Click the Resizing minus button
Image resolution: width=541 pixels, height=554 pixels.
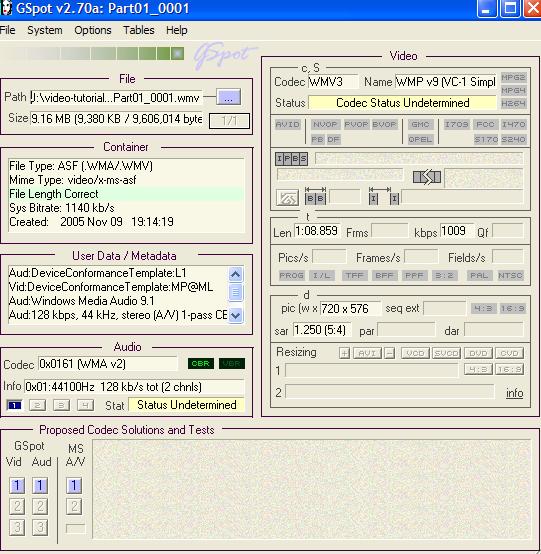pos(389,353)
